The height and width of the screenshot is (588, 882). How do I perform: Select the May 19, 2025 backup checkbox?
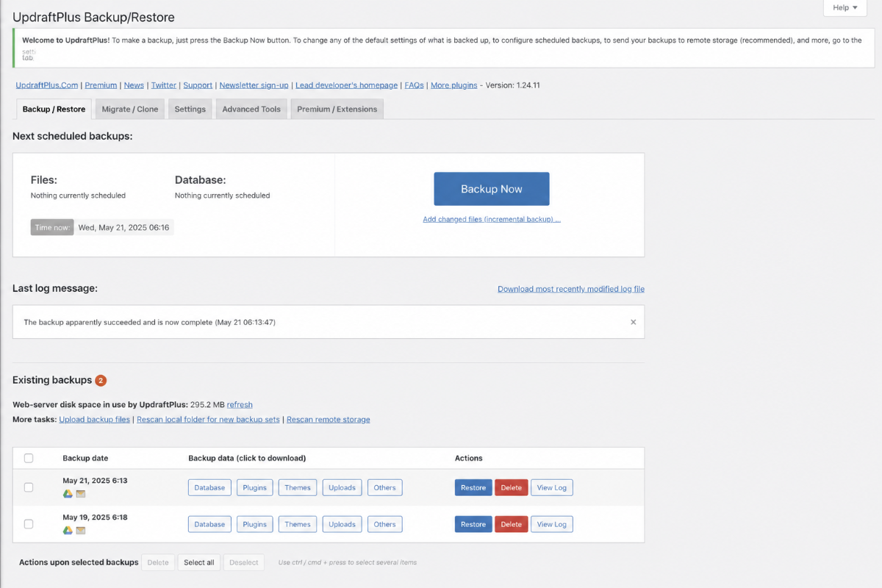[29, 524]
